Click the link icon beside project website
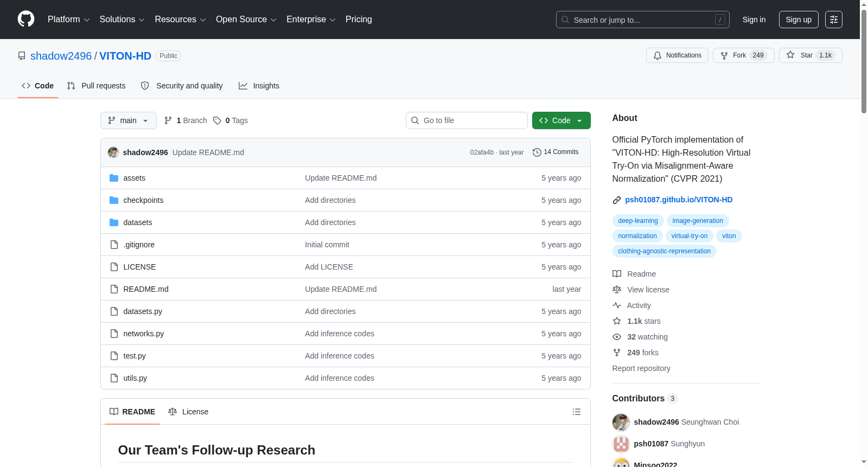 point(617,200)
